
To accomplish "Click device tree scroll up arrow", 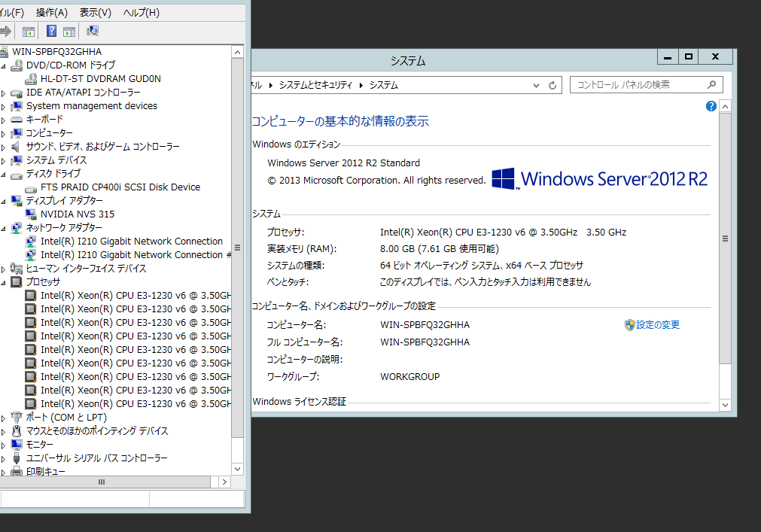I will pyautogui.click(x=237, y=53).
